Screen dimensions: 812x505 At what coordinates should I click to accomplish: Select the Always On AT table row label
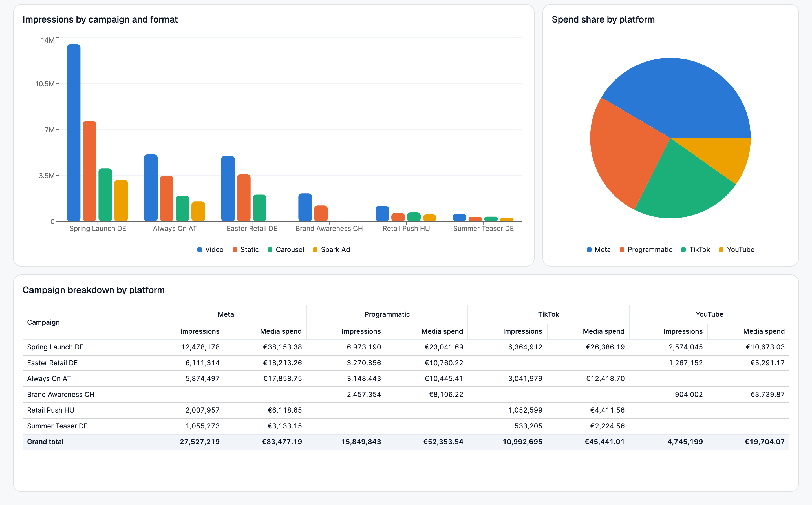[x=49, y=379]
